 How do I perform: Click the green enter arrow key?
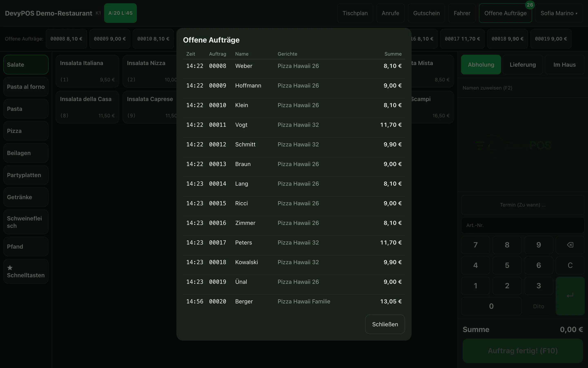click(x=570, y=296)
